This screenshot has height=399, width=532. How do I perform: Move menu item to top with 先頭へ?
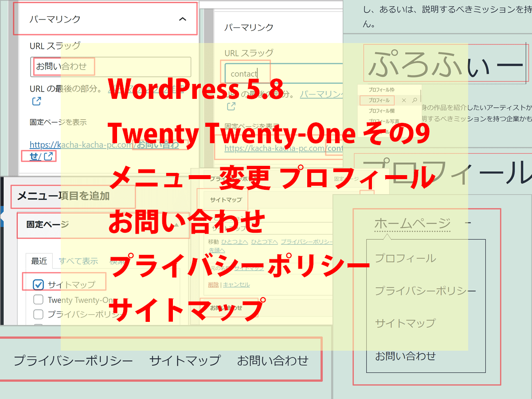[217, 250]
